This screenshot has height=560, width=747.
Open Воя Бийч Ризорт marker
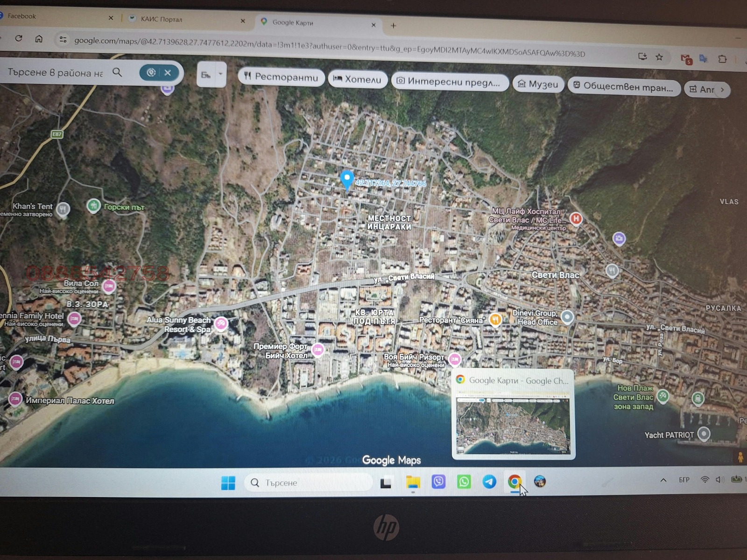pyautogui.click(x=454, y=359)
